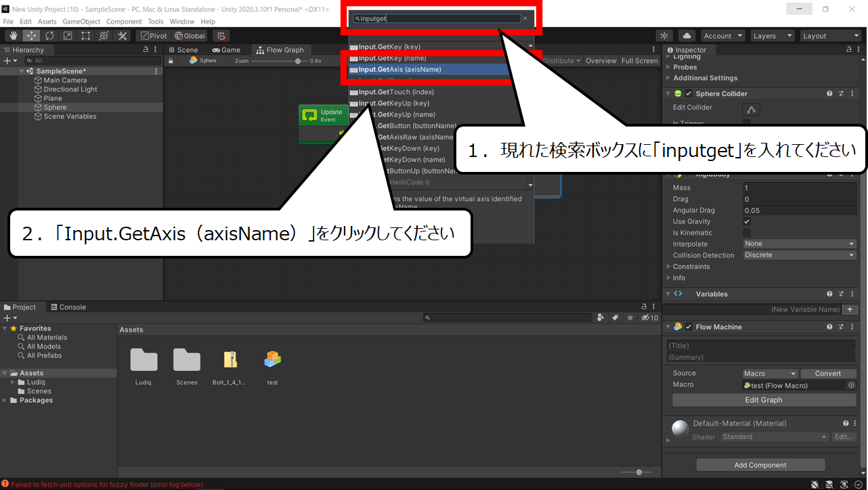
Task: Click the Edit Collider icon button
Action: click(751, 110)
